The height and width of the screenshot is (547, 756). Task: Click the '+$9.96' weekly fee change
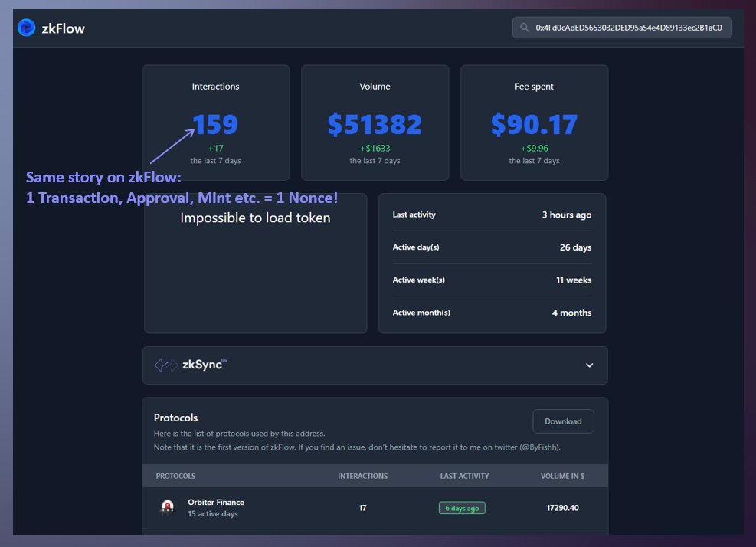pos(534,148)
